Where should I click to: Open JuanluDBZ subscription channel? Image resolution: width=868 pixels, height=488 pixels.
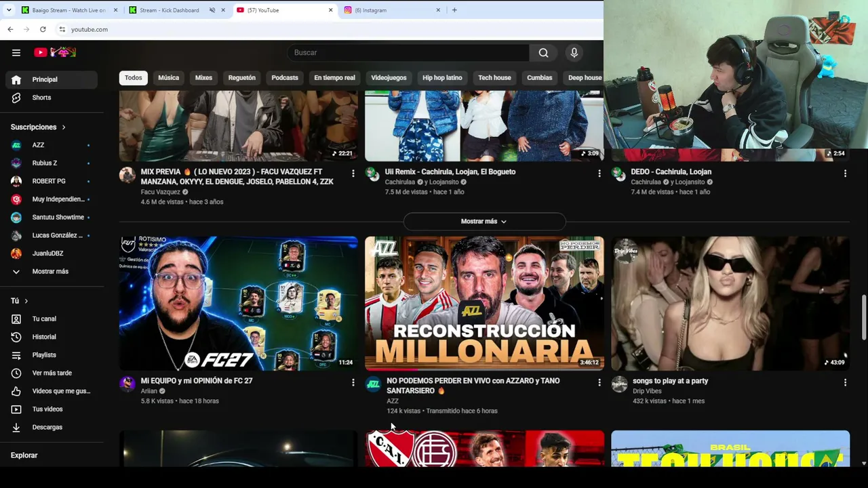pyautogui.click(x=52, y=253)
